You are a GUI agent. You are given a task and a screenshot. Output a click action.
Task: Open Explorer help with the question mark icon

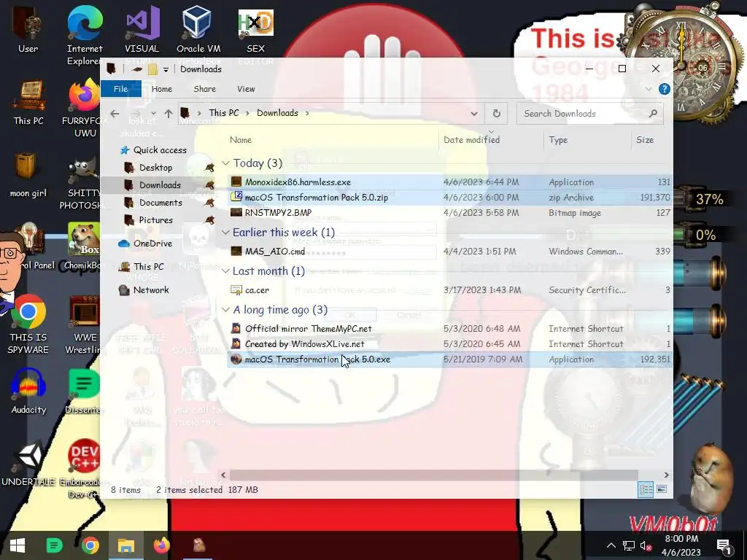click(664, 89)
